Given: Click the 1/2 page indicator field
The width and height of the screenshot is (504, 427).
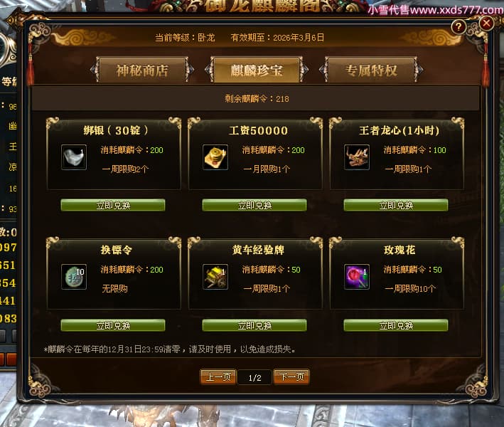Looking at the screenshot, I should coord(255,377).
